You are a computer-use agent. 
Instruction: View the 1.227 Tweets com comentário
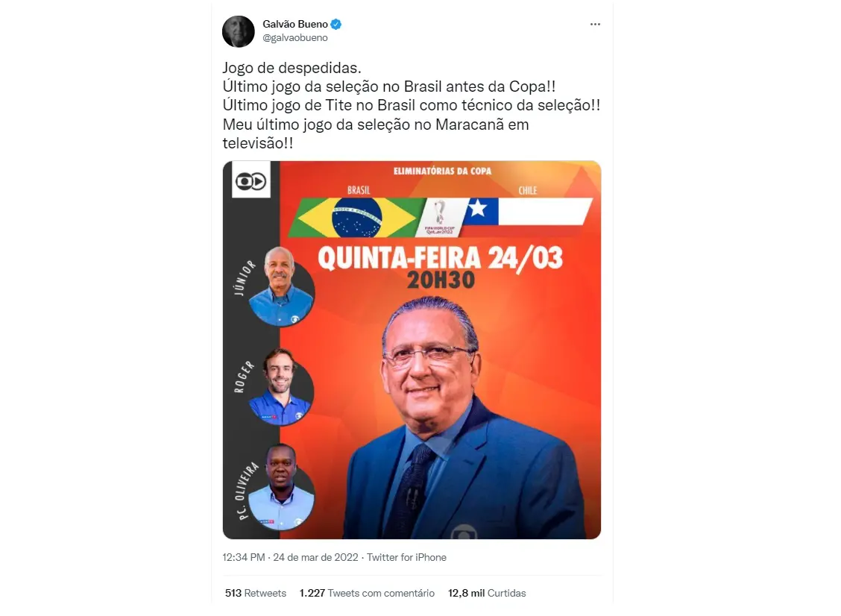[x=367, y=594]
